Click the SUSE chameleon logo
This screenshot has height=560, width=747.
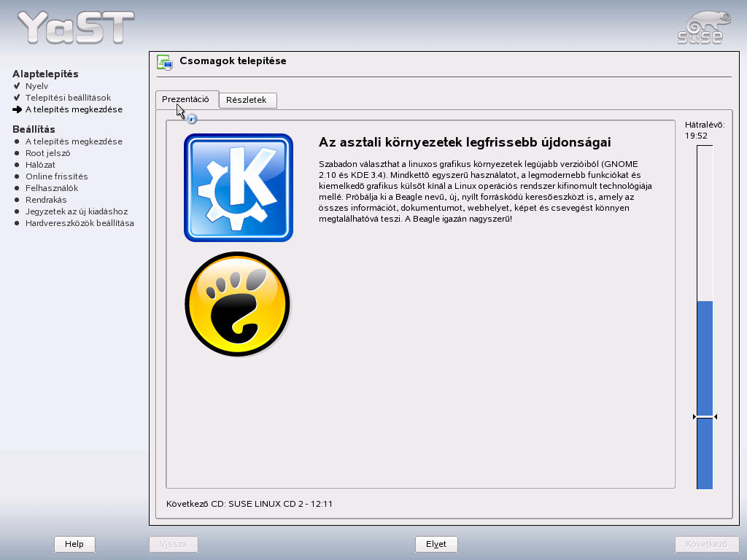704,28
